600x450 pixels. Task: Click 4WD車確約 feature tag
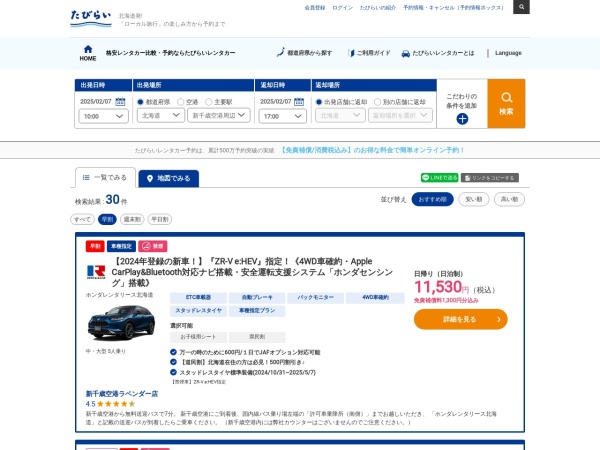tap(375, 297)
